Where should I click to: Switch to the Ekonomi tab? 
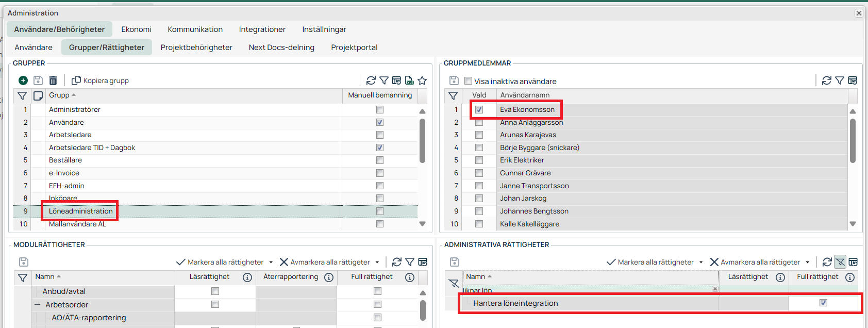[136, 29]
